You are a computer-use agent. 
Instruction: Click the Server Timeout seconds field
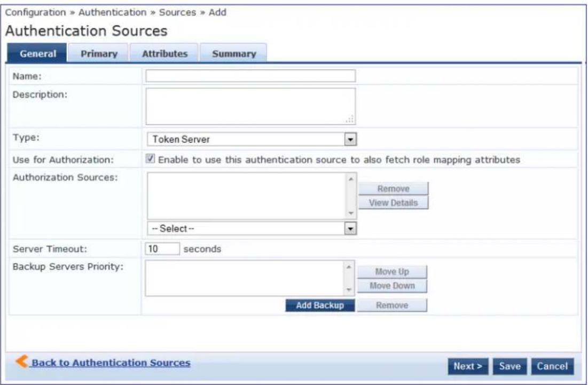click(162, 248)
